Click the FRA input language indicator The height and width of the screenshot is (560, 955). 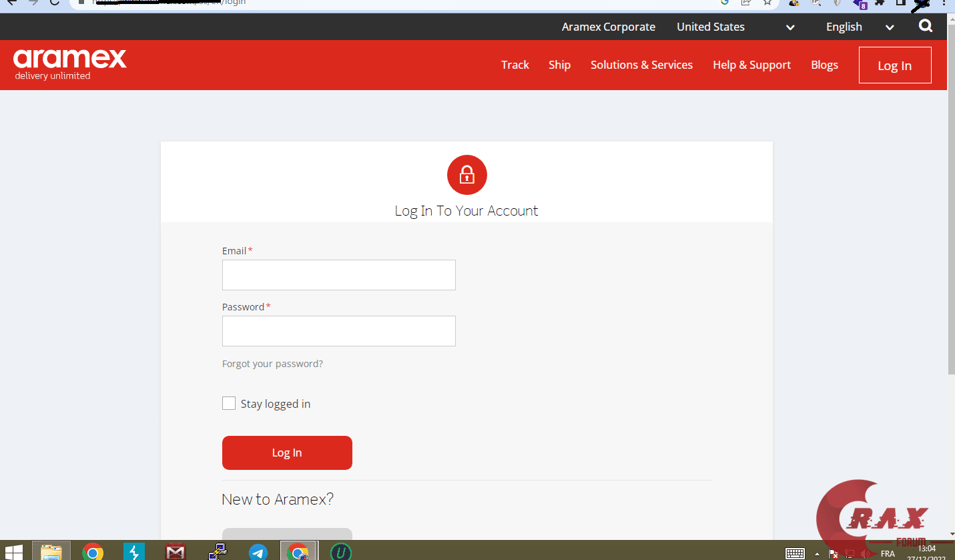tap(888, 554)
